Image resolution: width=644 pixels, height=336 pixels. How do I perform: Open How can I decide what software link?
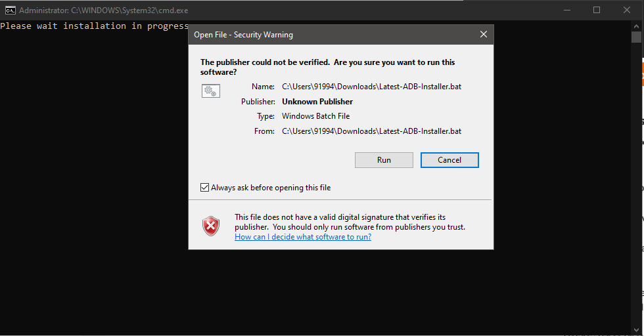[x=303, y=237]
